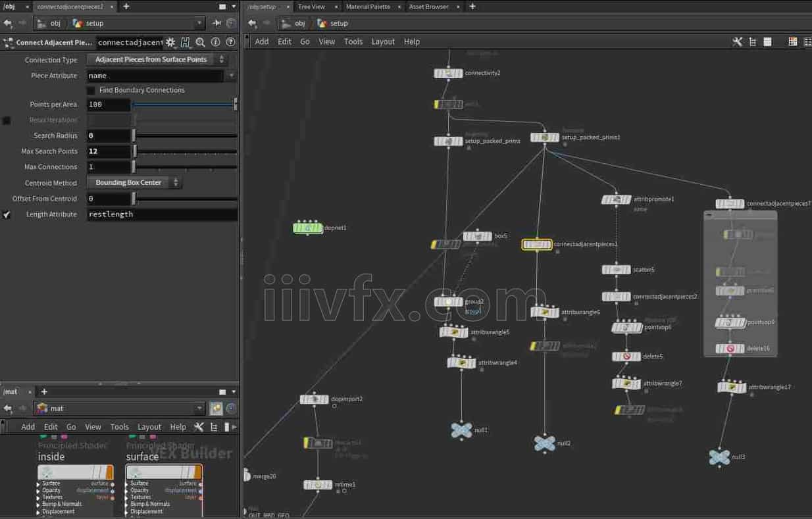The image size is (812, 519).
Task: Select the connectadjacentpieces1 node
Action: (536, 245)
